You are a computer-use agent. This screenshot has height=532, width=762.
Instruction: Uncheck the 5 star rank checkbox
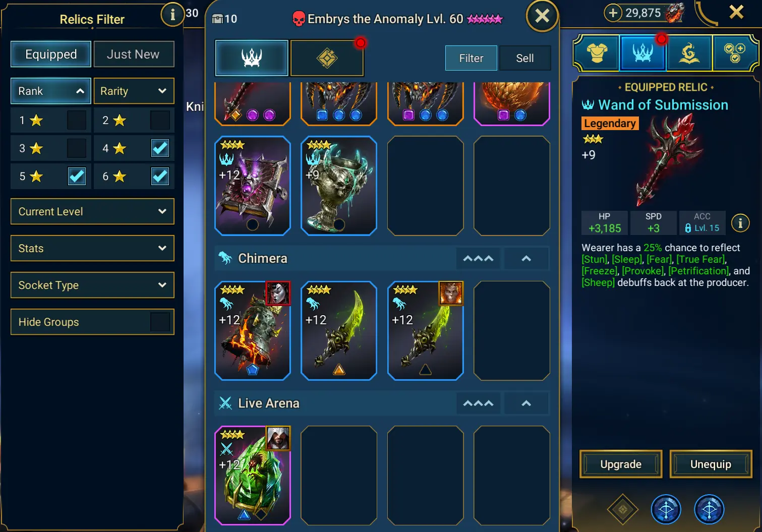pos(77,176)
